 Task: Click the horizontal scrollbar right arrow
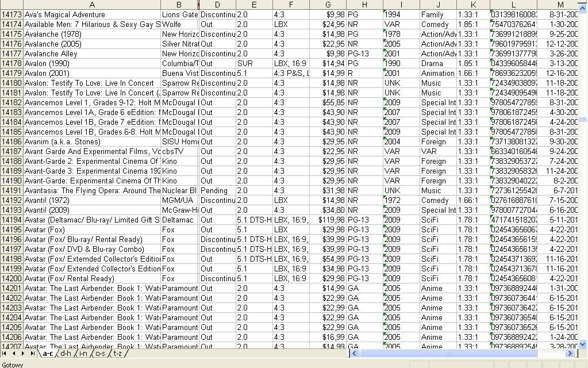(x=570, y=354)
